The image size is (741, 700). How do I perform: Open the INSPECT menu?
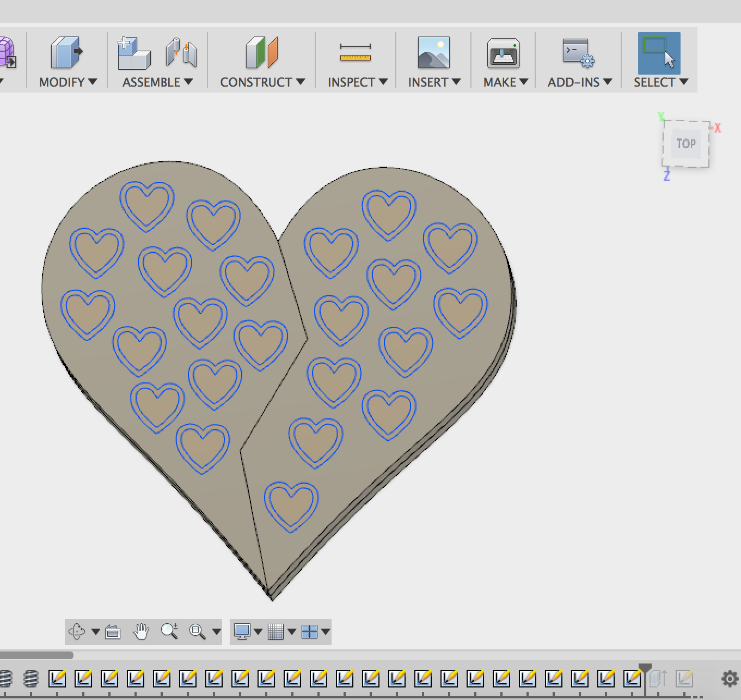pos(358,82)
